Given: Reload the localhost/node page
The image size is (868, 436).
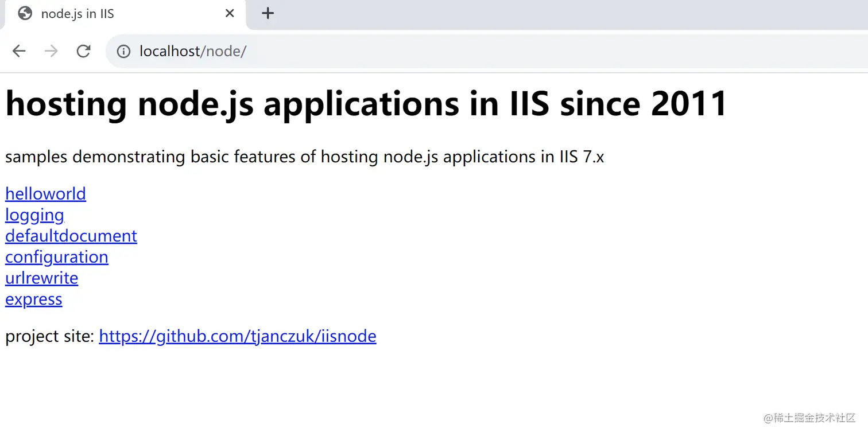Looking at the screenshot, I should [x=84, y=51].
